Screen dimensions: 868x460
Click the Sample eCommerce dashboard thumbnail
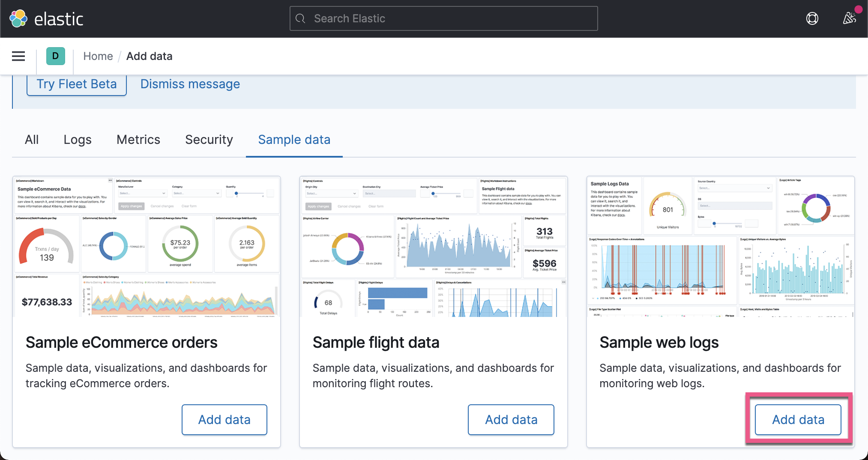tap(147, 247)
